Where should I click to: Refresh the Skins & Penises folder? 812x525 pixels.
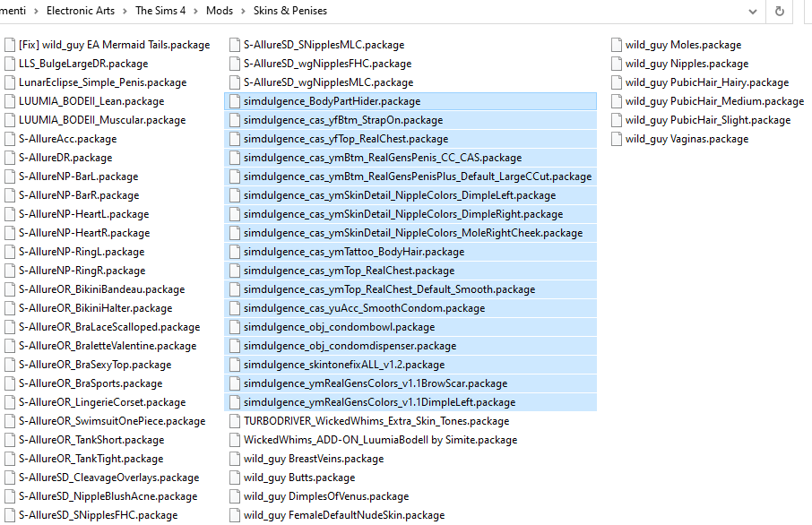(780, 11)
